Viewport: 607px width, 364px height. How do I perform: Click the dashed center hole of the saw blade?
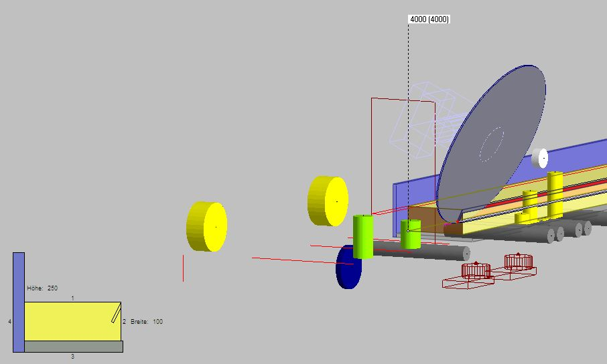tap(491, 143)
